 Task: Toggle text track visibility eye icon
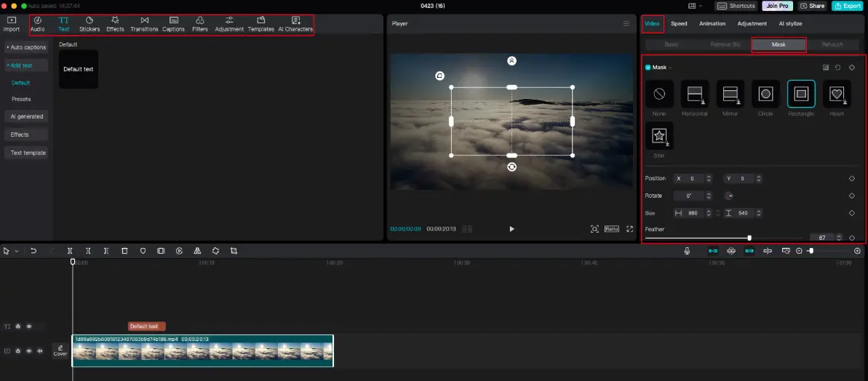pyautogui.click(x=29, y=326)
